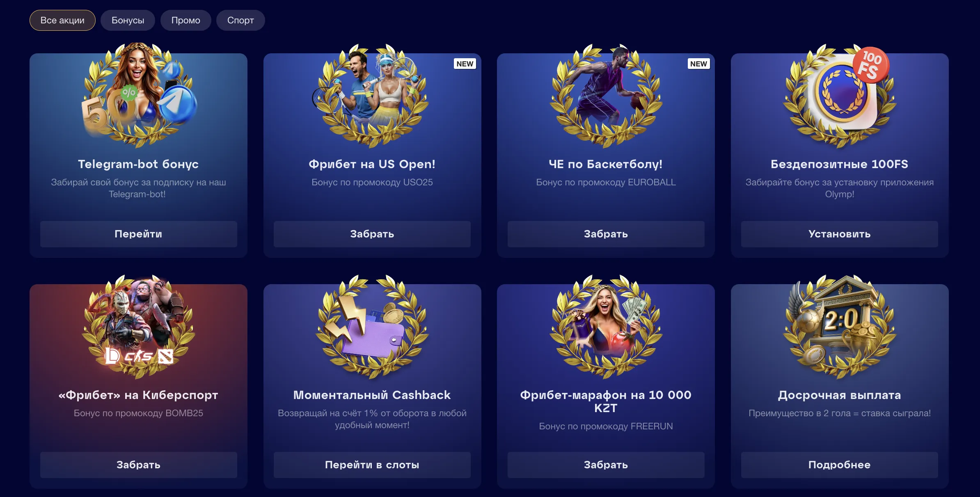Click Забрать under ЧЕ по Баскетболу
This screenshot has height=497, width=980.
[606, 234]
